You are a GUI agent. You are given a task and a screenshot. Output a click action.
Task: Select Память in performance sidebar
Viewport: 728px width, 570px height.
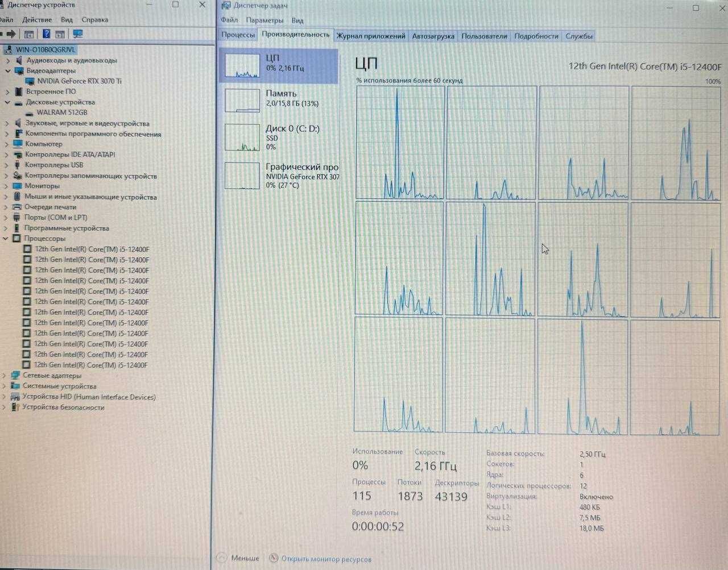tap(279, 99)
